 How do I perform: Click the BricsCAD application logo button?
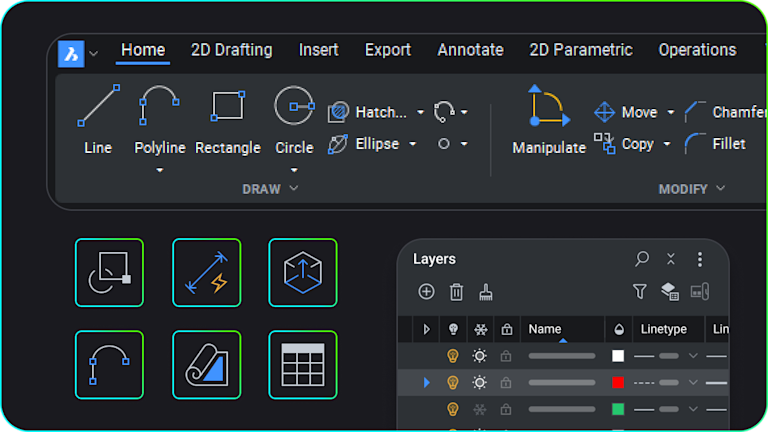pyautogui.click(x=71, y=54)
